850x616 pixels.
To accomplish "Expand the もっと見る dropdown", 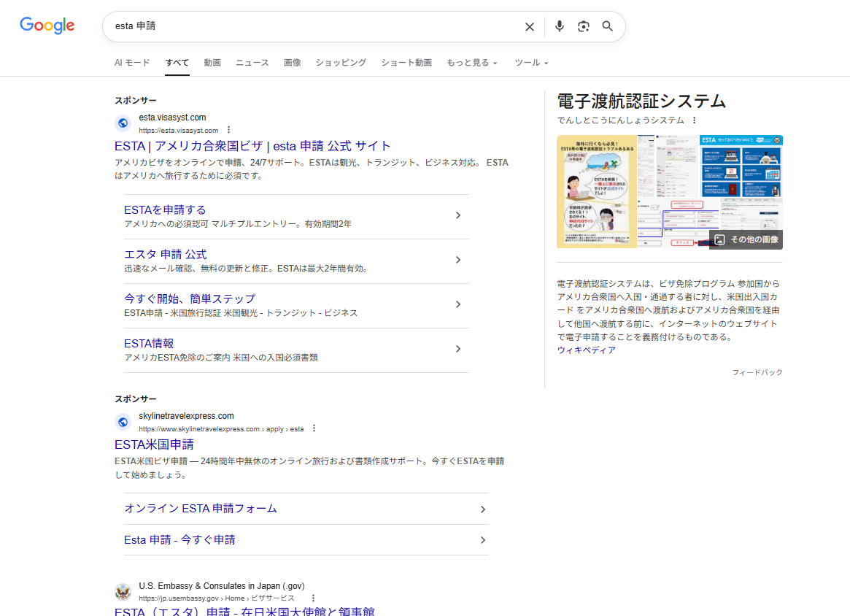I will (x=472, y=62).
